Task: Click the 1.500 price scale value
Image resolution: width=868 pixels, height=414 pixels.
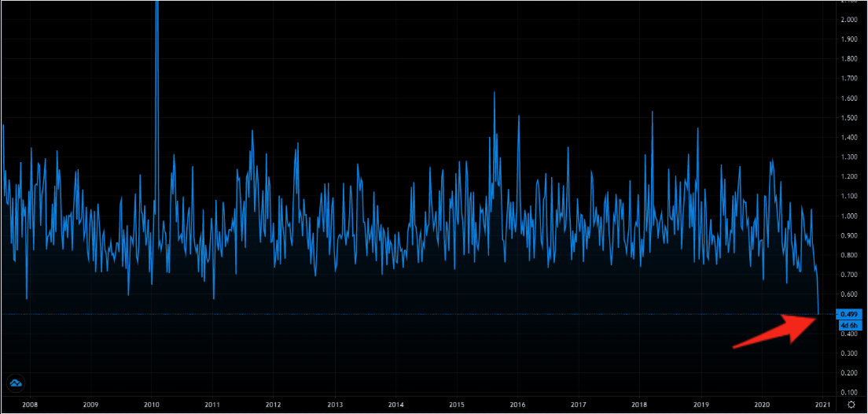Action: (x=848, y=118)
